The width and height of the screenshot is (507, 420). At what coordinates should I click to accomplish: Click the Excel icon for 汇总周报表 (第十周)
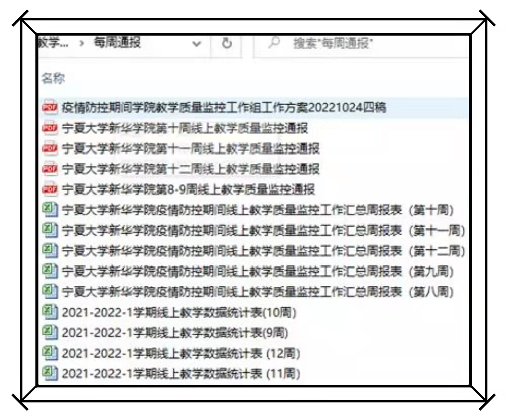point(50,209)
